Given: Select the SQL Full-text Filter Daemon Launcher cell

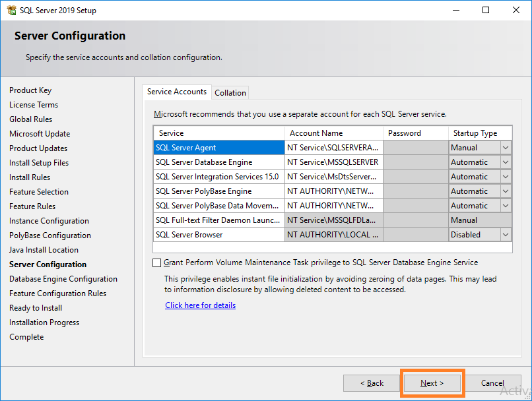Looking at the screenshot, I should 219,220.
